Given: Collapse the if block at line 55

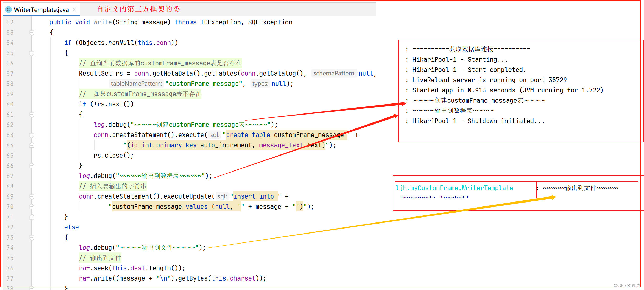Looking at the screenshot, I should click(32, 53).
